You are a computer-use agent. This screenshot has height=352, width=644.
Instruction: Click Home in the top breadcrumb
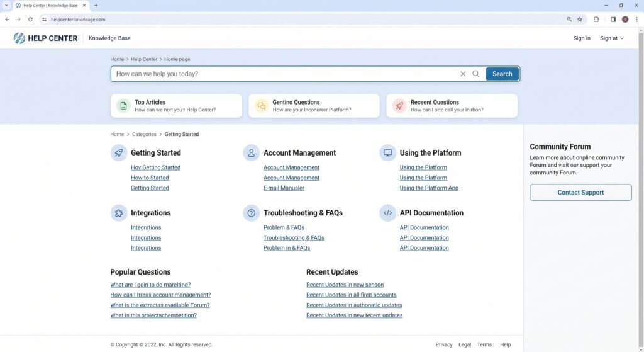117,59
